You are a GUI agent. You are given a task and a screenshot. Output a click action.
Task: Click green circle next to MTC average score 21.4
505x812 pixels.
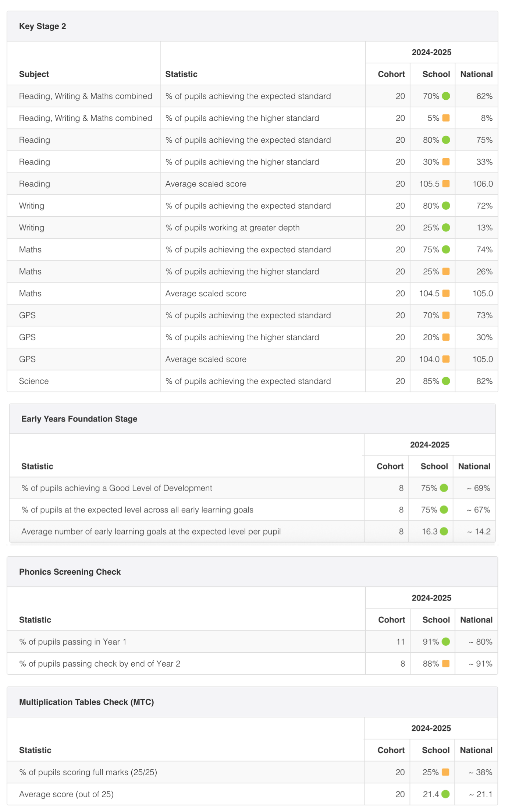[x=445, y=794]
